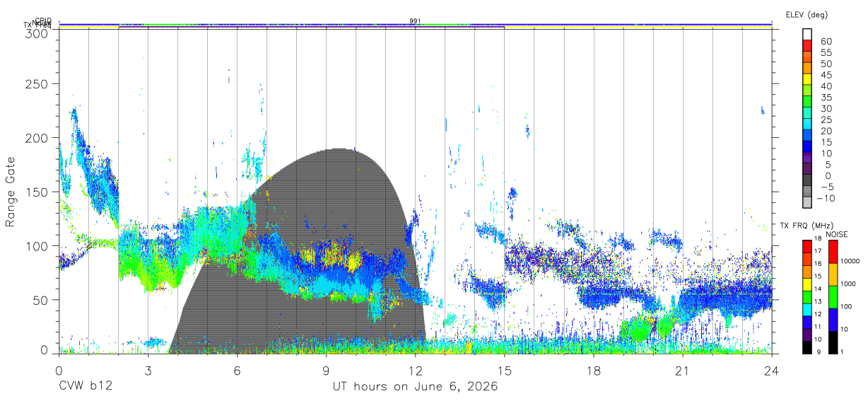Select the purple TX FRQ swatch between 10 and 11

click(x=807, y=334)
